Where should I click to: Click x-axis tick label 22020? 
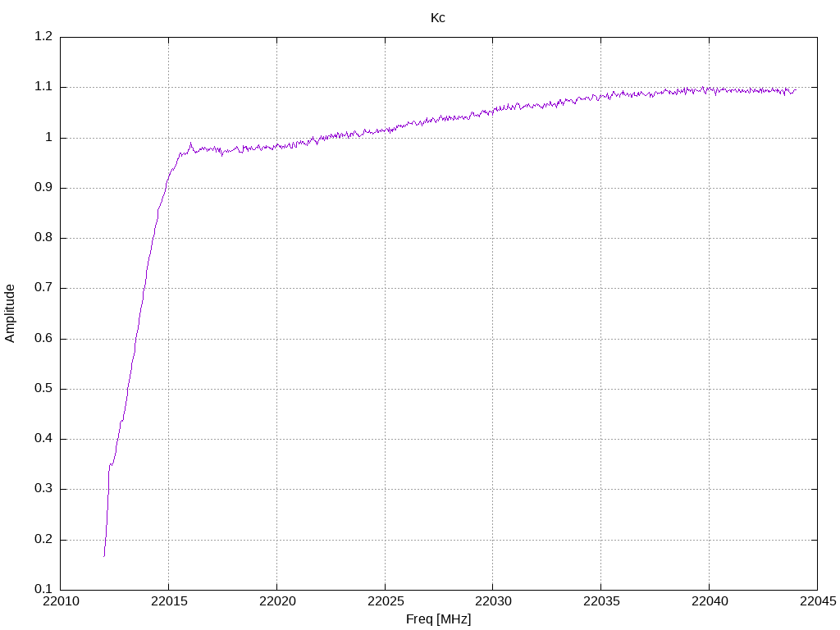click(x=277, y=601)
